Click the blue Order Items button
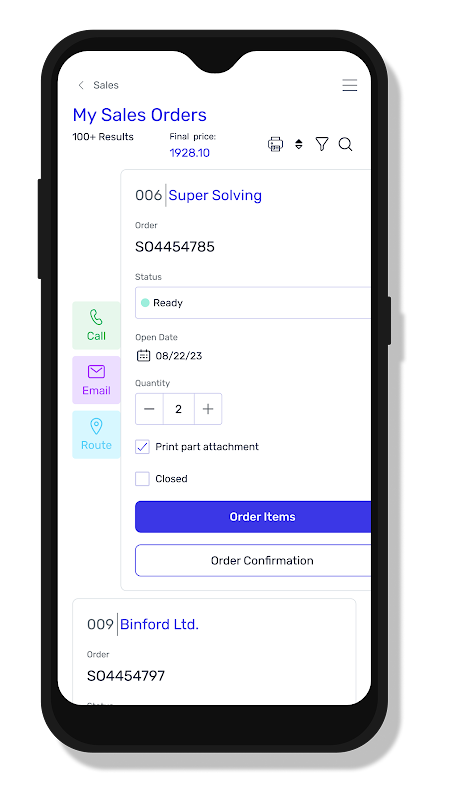450x800 pixels. [x=253, y=517]
